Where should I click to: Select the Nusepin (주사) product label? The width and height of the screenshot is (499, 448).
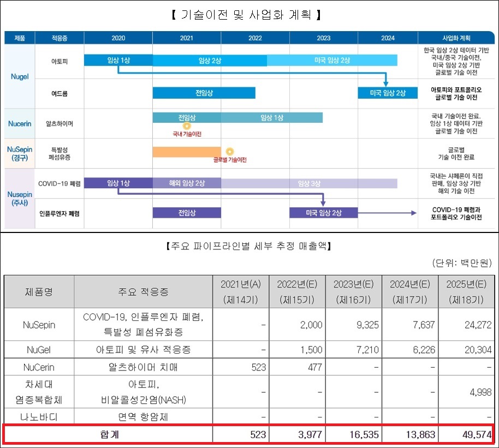tap(20, 198)
